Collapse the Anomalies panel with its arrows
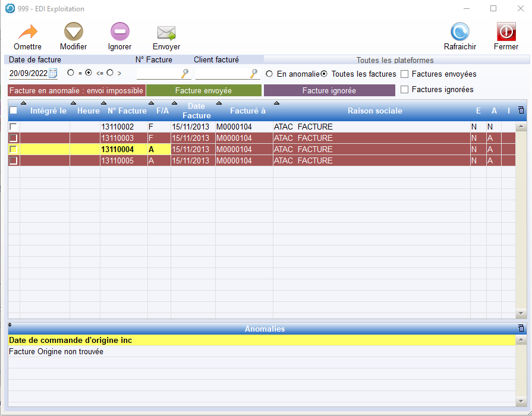532x416 pixels. point(10,325)
